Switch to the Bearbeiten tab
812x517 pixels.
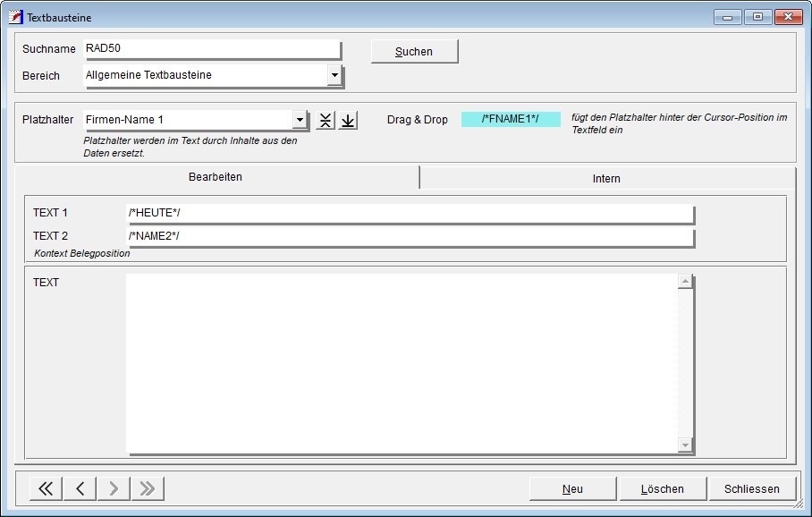pos(216,177)
